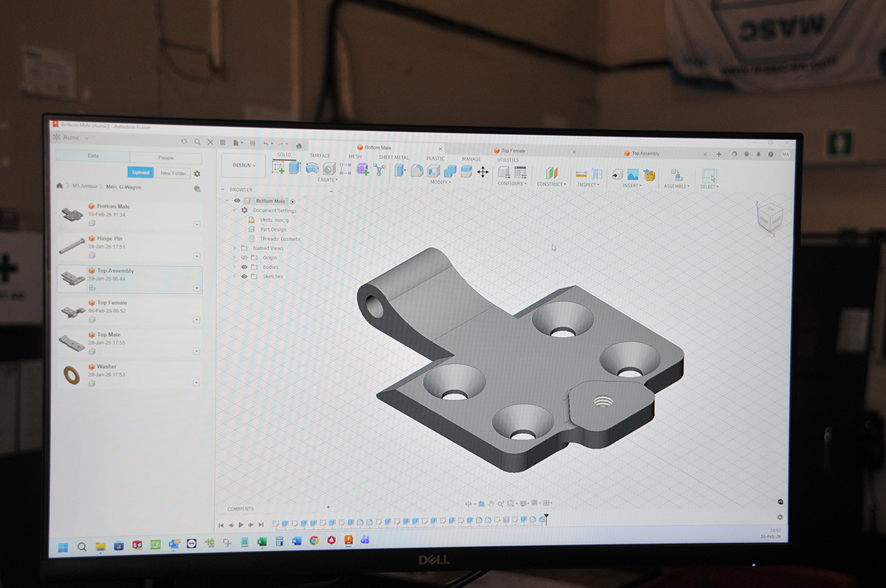Expand the Named Views tree node
This screenshot has height=588, width=886.
click(x=235, y=249)
